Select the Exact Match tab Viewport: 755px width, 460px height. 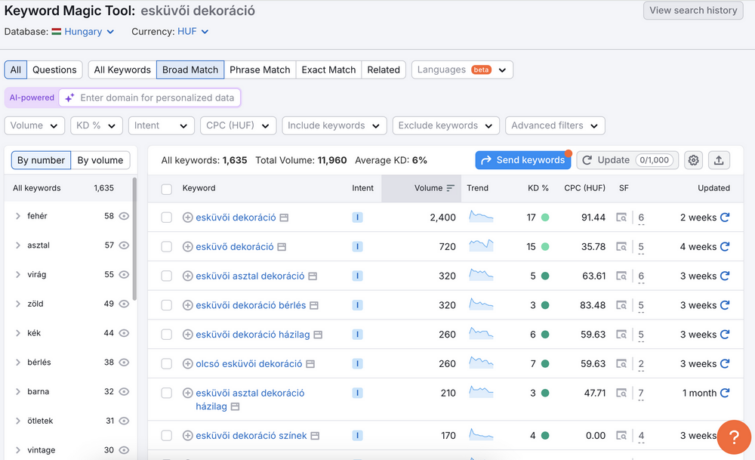pos(328,70)
